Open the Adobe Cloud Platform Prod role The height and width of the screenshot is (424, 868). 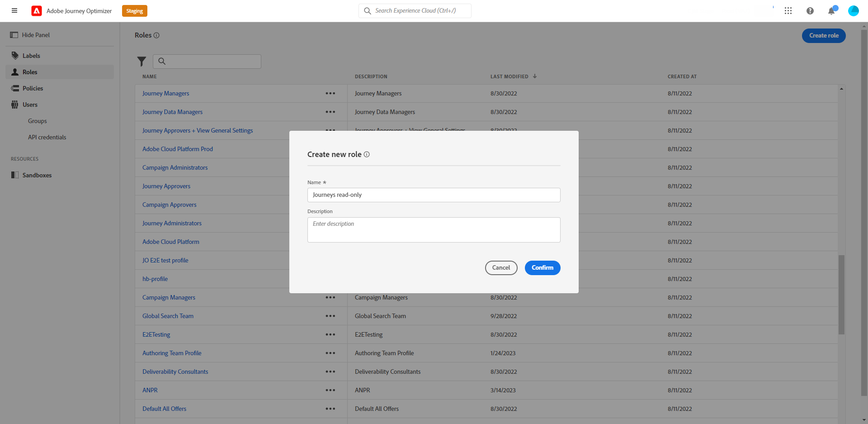point(178,149)
